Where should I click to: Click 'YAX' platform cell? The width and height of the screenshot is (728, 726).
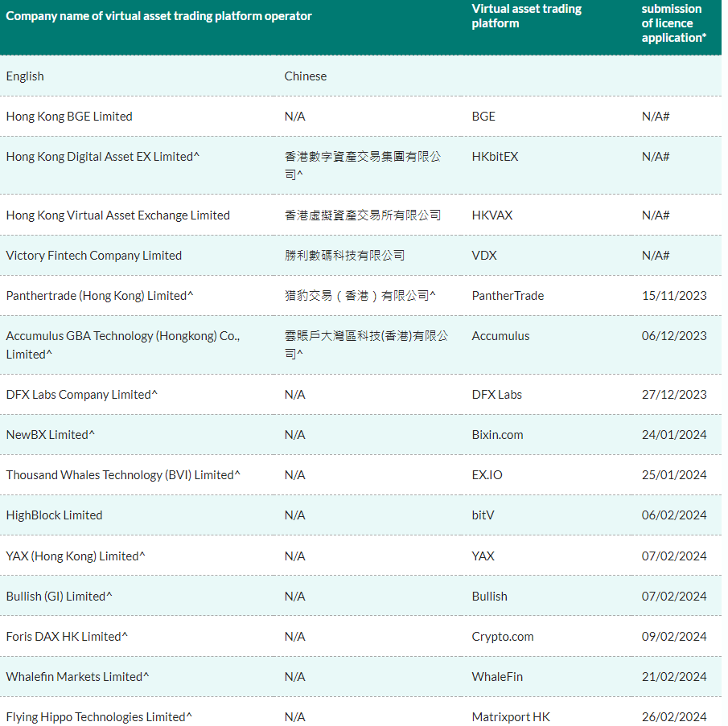coord(483,556)
